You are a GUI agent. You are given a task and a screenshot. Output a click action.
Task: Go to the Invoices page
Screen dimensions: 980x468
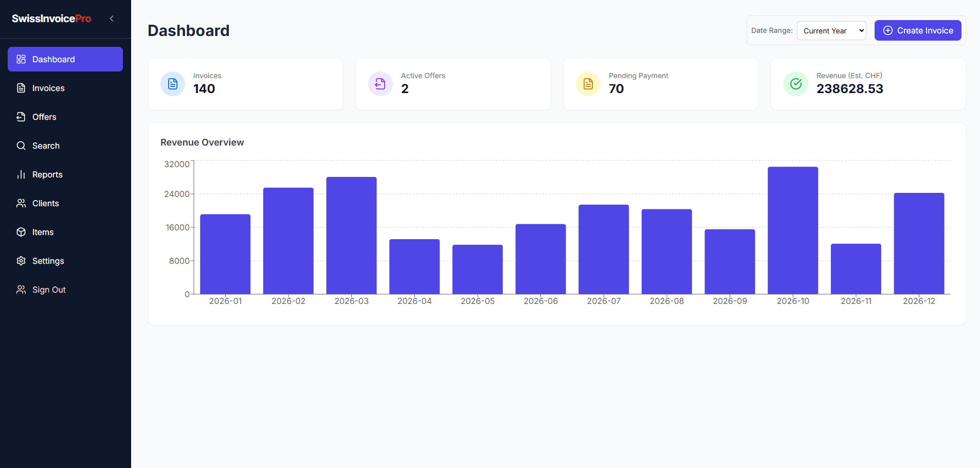(x=65, y=88)
